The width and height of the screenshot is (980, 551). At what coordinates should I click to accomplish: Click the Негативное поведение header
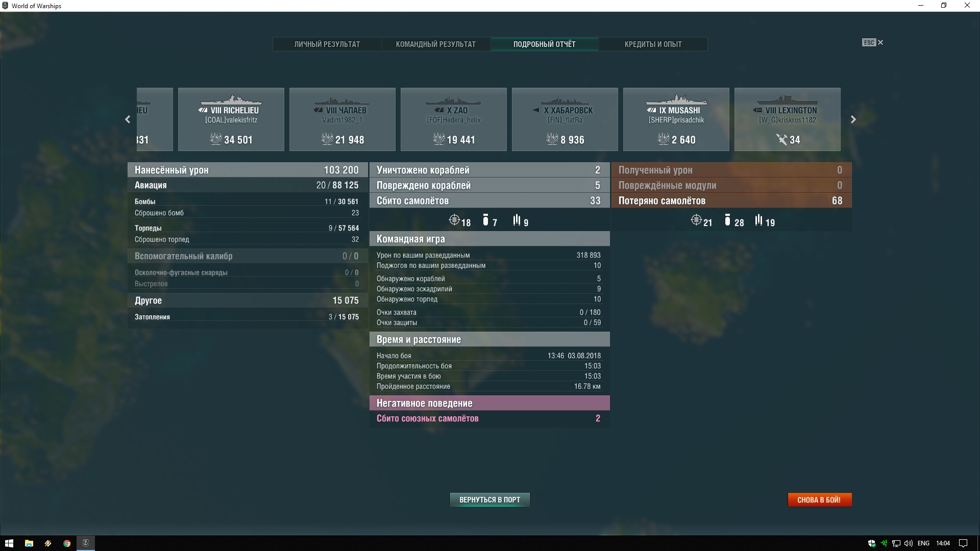click(x=489, y=403)
